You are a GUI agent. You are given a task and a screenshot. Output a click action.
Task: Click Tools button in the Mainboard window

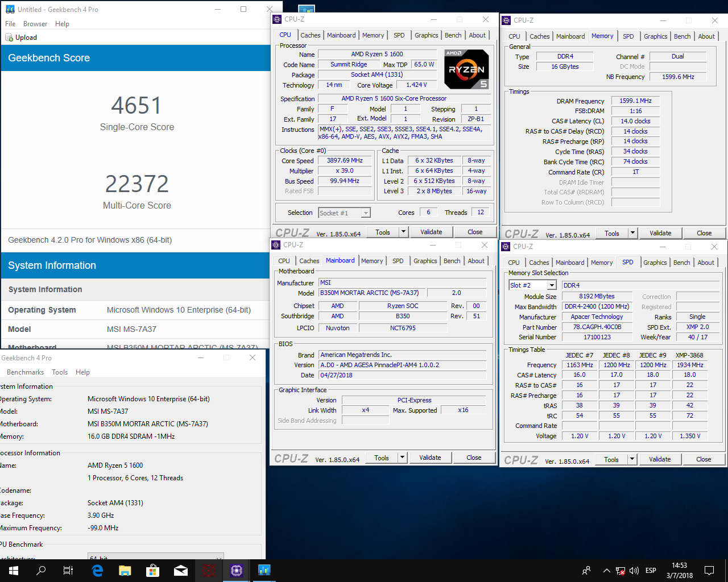click(382, 458)
